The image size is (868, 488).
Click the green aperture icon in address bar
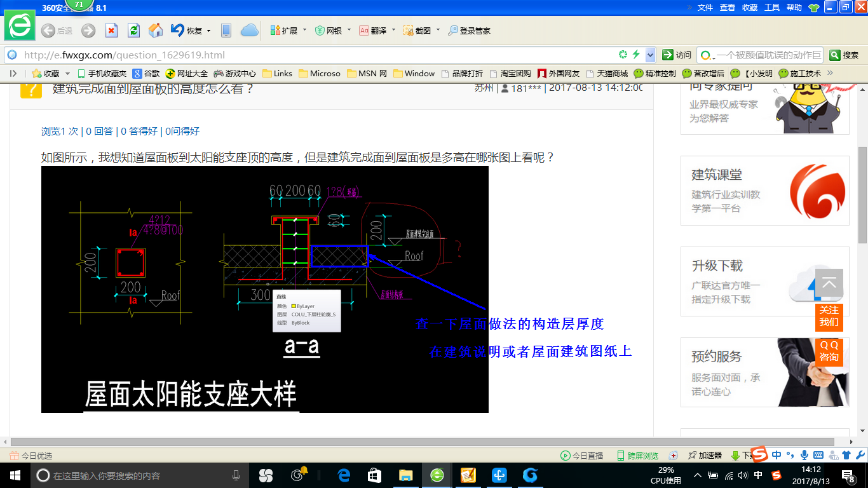pos(623,55)
